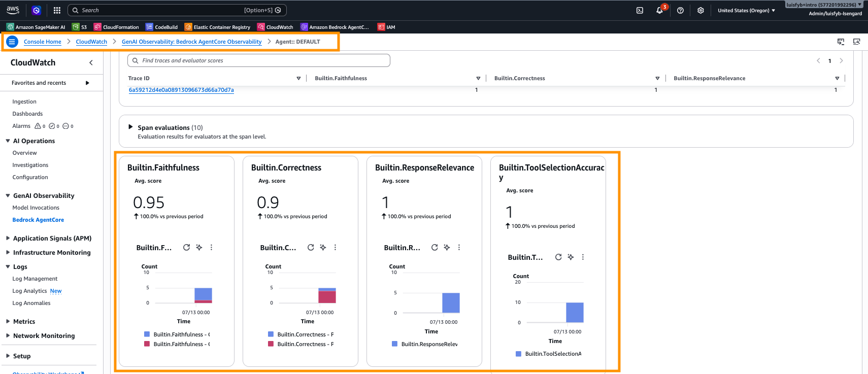868x374 pixels.
Task: Expand the Network Monitoring section
Action: tap(8, 335)
